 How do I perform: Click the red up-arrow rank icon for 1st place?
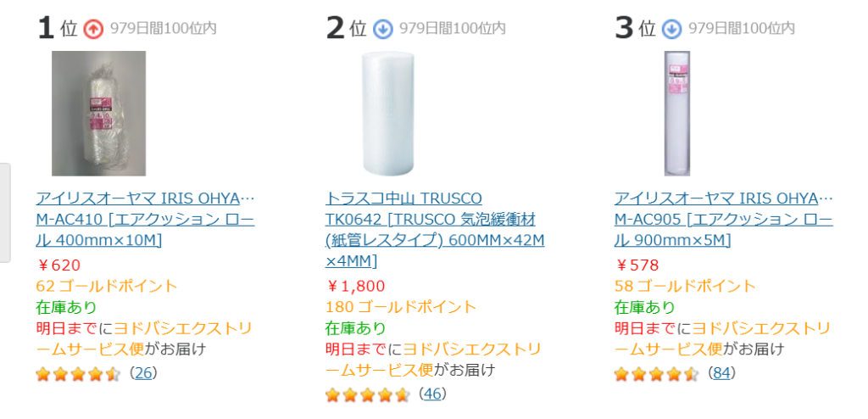point(93,29)
